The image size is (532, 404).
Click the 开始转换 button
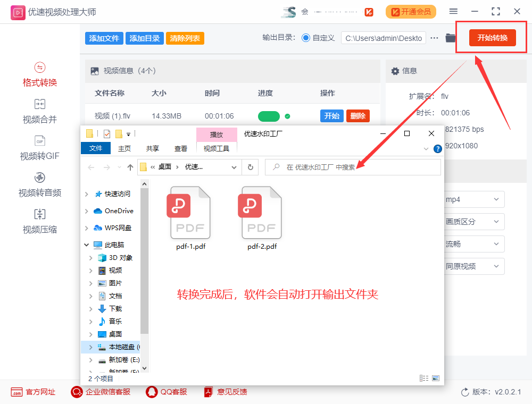pos(492,38)
